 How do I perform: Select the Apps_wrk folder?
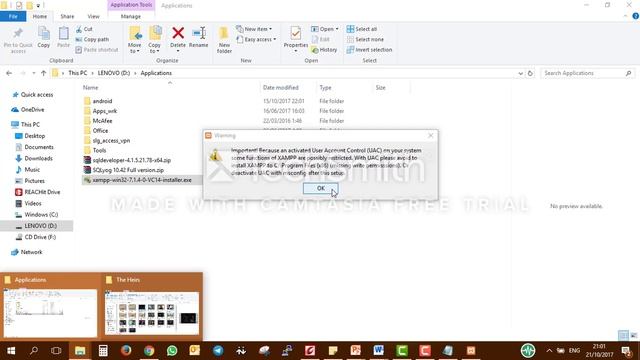coord(100,111)
